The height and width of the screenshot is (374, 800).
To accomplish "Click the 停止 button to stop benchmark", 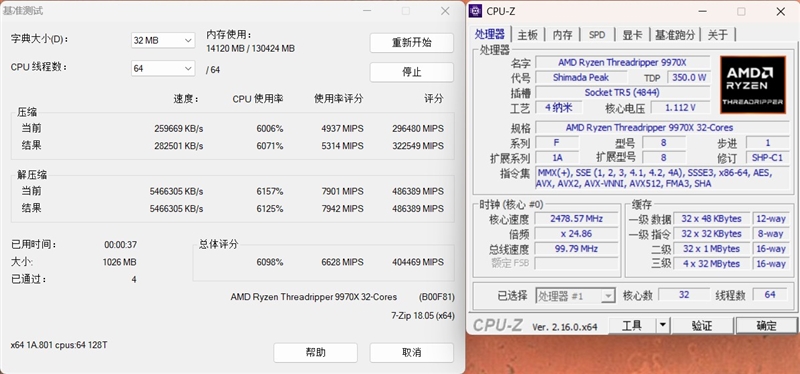I will coord(411,72).
